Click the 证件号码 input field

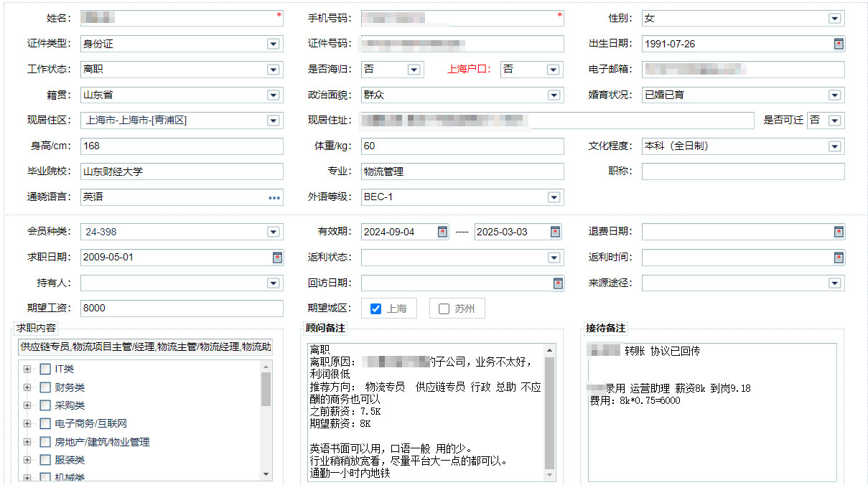[462, 44]
